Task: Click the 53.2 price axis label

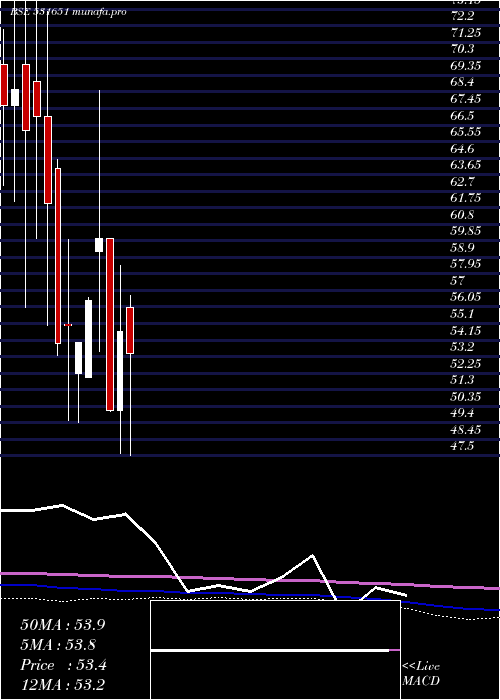Action: click(x=460, y=347)
